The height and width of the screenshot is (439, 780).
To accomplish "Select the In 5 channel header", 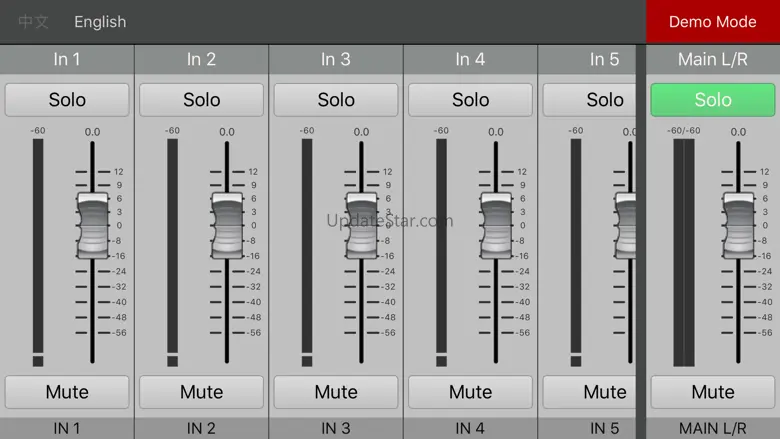I will [x=587, y=60].
